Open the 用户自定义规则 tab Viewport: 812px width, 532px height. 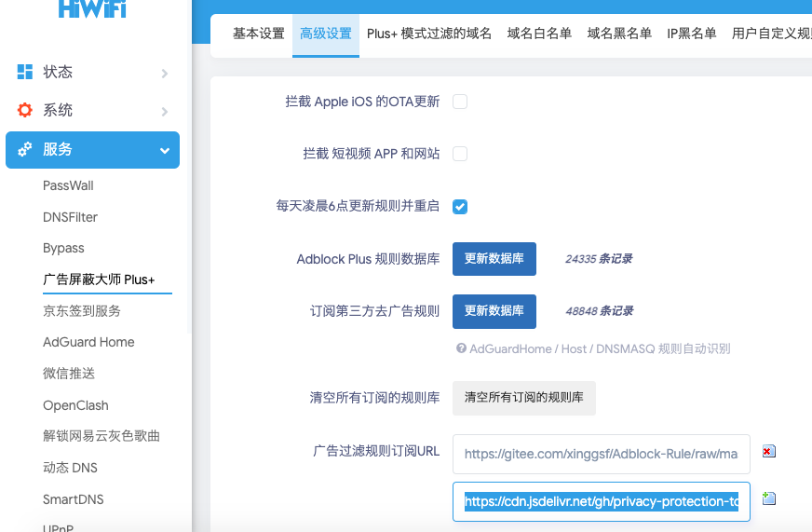tap(772, 34)
